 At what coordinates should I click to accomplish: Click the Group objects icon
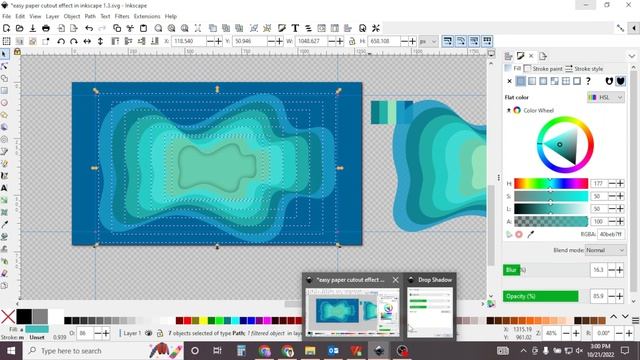[253, 28]
